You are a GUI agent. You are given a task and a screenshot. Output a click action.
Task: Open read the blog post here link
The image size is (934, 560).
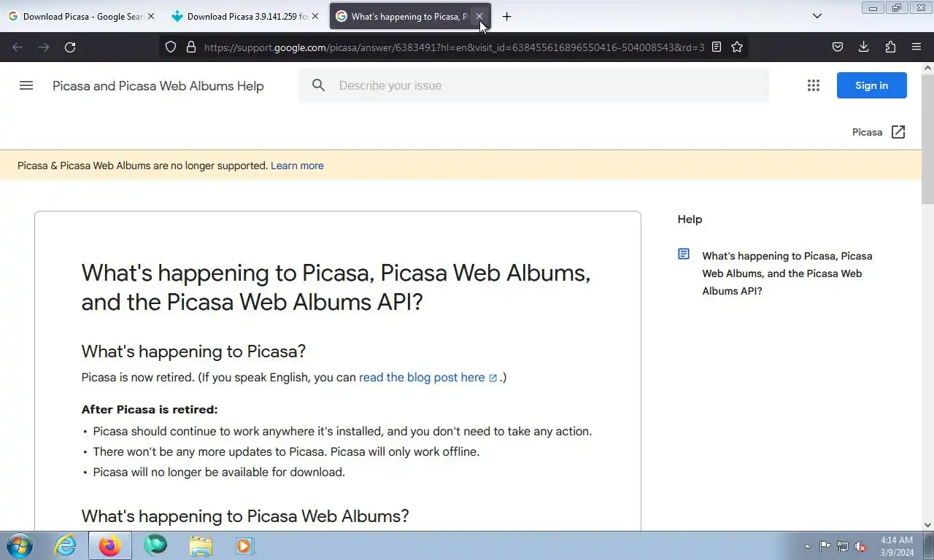(x=428, y=378)
